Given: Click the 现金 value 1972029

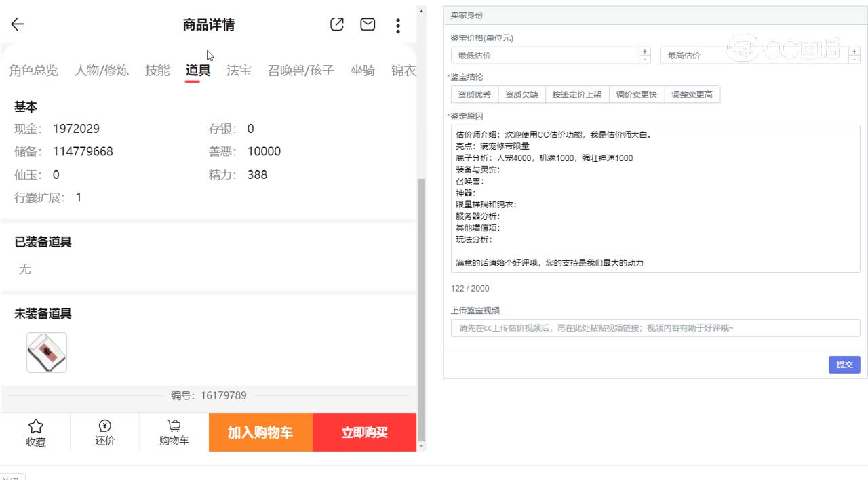Looking at the screenshot, I should pos(76,129).
